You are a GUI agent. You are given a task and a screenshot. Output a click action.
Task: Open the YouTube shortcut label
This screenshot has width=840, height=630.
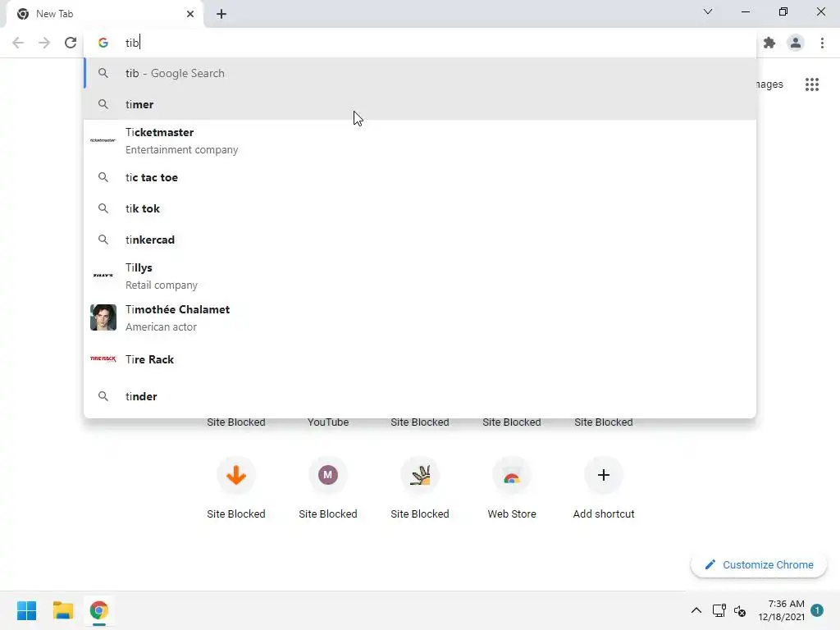328,422
